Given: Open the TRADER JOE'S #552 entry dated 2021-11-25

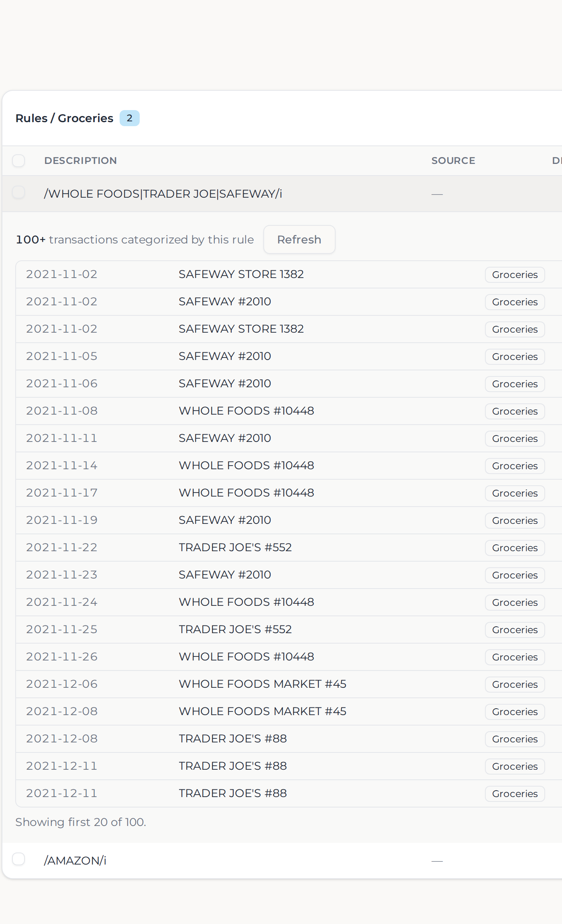Looking at the screenshot, I should click(235, 629).
